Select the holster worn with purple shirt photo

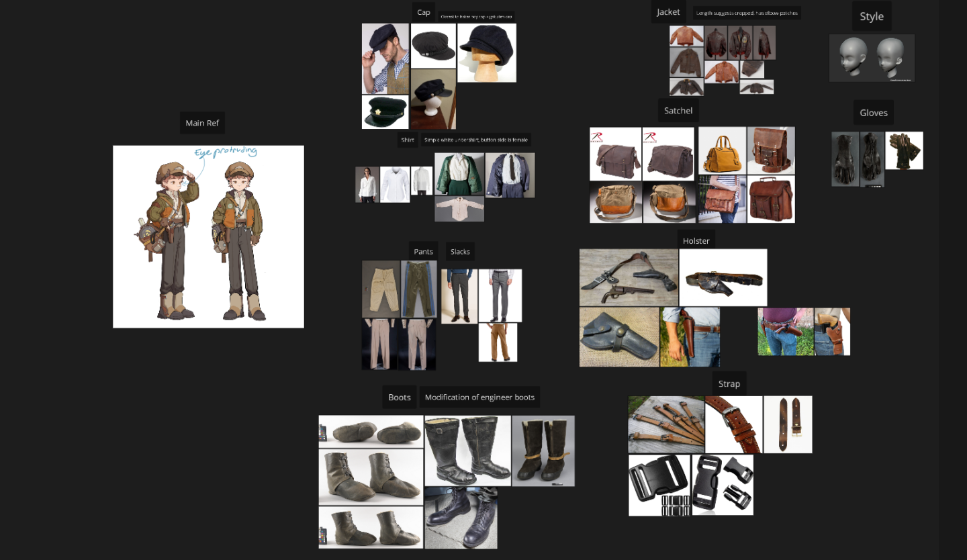pyautogui.click(x=786, y=332)
